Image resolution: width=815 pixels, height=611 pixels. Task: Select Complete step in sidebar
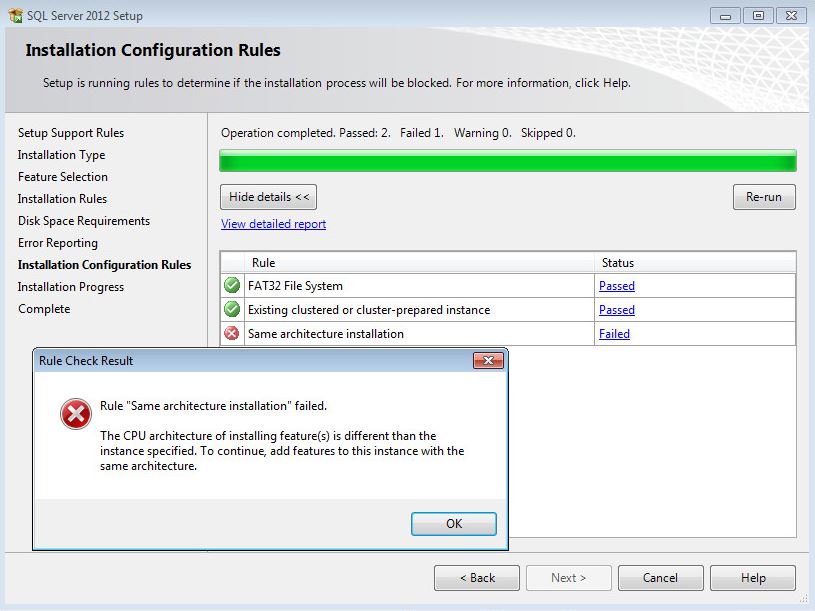click(44, 309)
